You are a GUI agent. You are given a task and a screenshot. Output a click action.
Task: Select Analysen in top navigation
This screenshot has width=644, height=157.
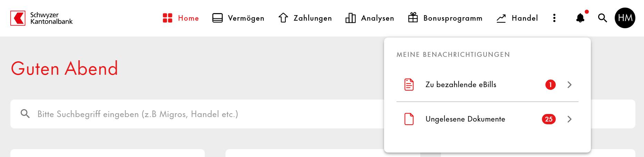coord(370,18)
